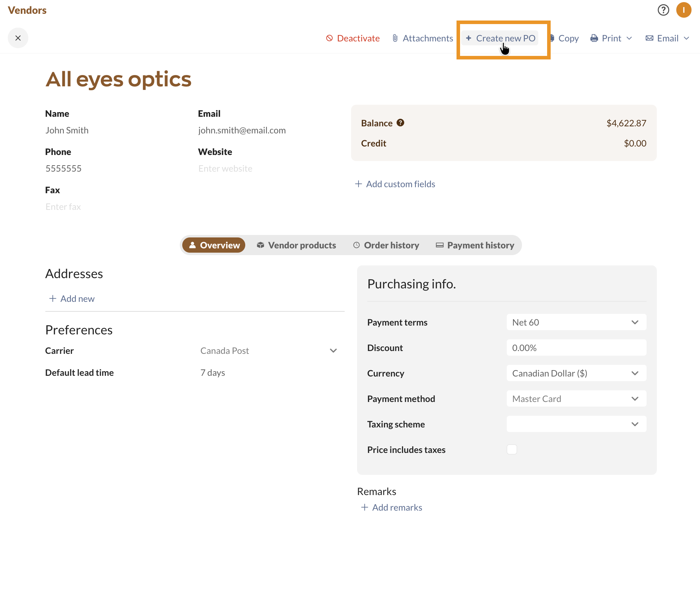Click the Discount percentage field
700x615 pixels.
tap(576, 348)
